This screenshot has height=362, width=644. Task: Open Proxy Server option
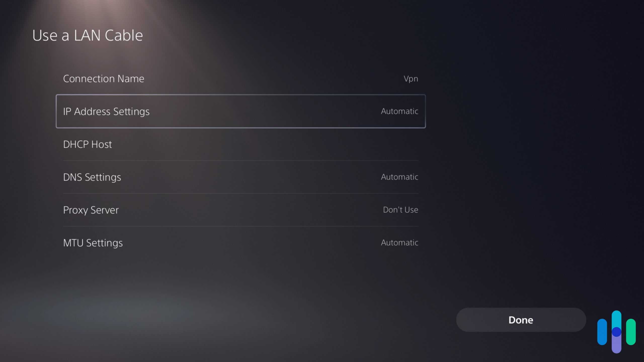click(x=240, y=210)
